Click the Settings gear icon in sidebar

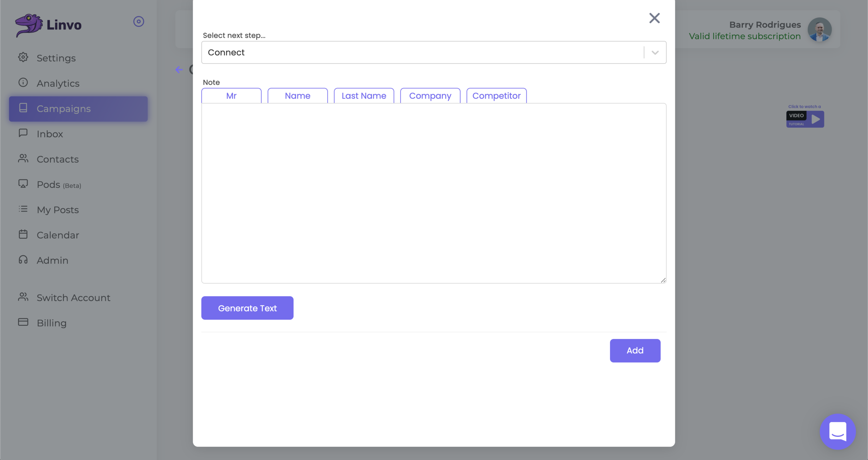(23, 58)
